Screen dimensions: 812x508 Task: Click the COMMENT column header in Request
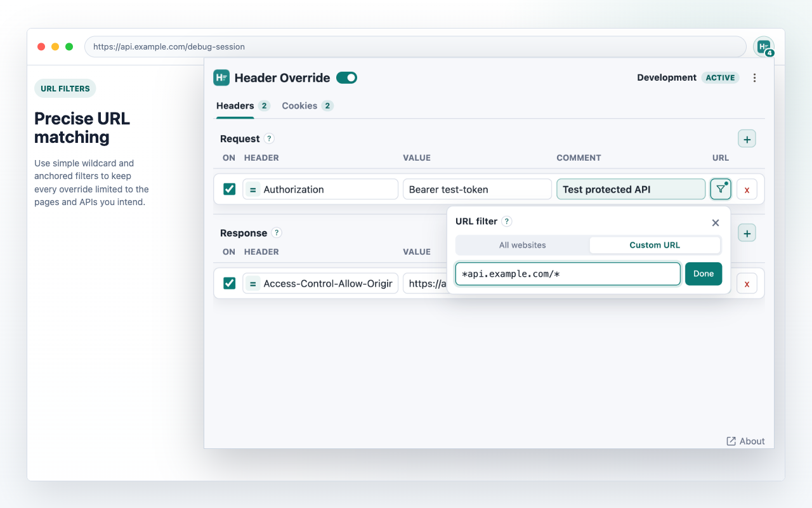point(579,157)
